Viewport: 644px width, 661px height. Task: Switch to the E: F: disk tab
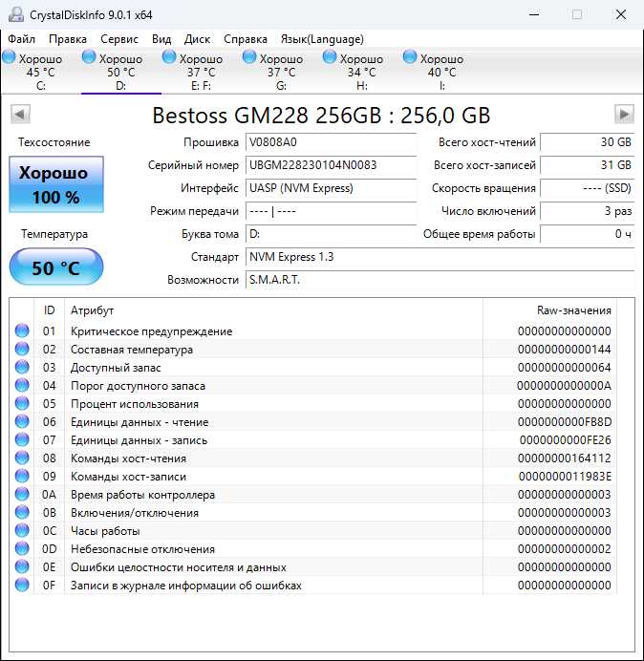pyautogui.click(x=201, y=72)
